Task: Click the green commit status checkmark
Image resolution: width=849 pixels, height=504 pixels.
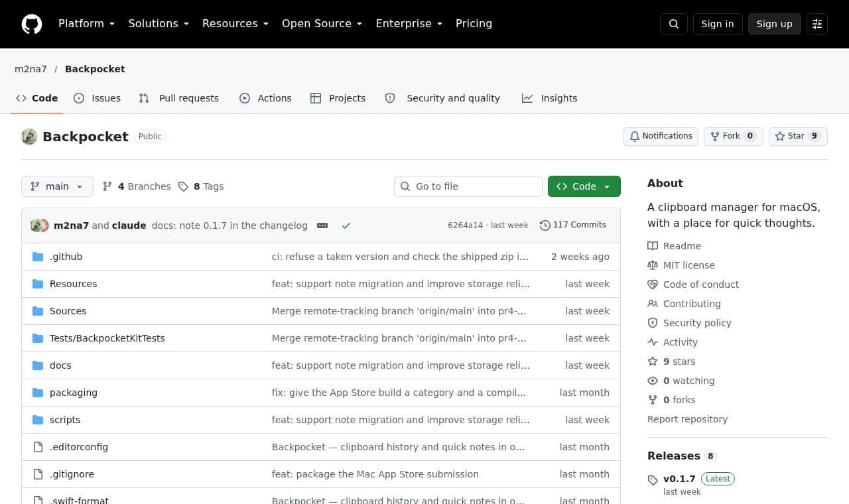Action: [346, 225]
